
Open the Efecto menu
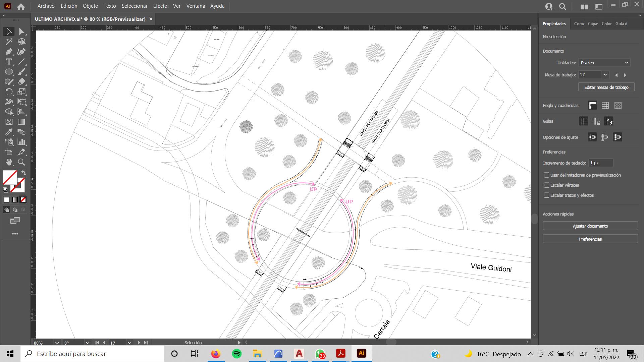[160, 6]
